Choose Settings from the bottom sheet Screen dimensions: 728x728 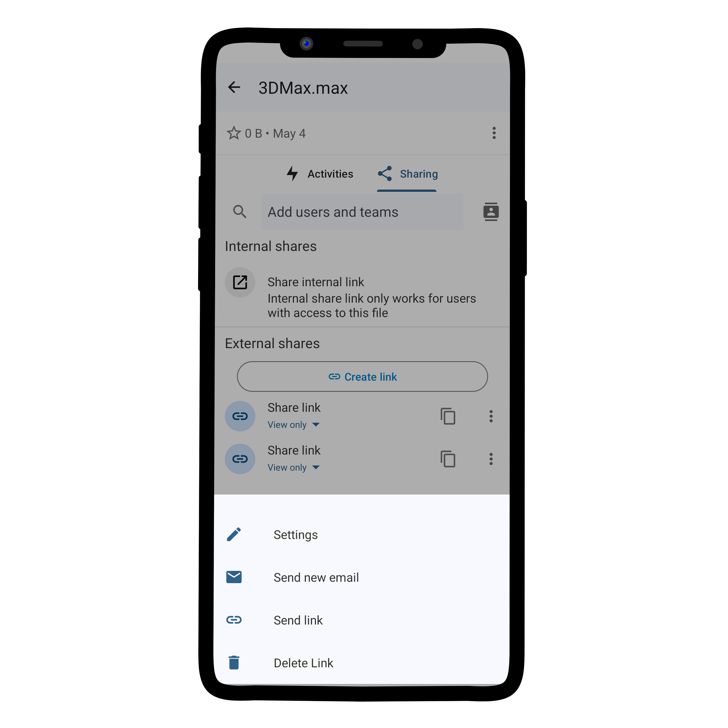pyautogui.click(x=362, y=535)
